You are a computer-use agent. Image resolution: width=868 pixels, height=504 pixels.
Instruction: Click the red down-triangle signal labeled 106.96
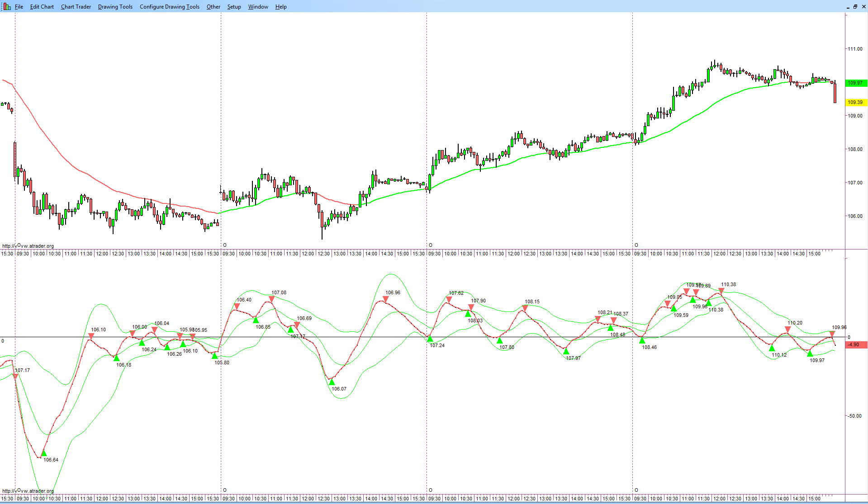point(386,299)
